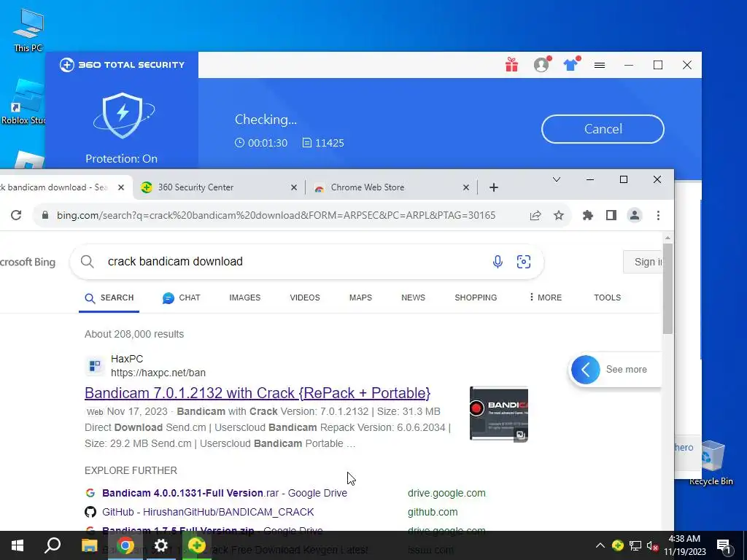Open File Explorer from taskbar

point(89,545)
